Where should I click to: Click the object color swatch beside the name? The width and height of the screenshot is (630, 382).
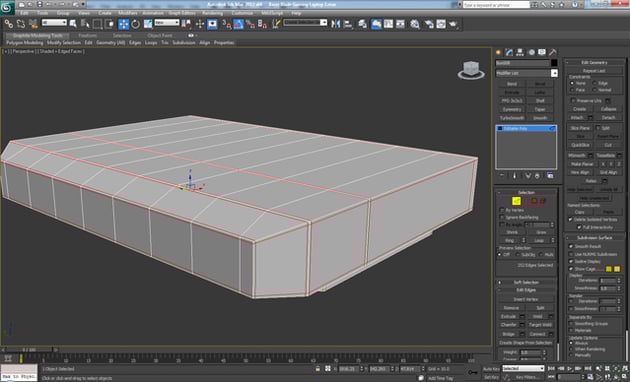[x=554, y=63]
